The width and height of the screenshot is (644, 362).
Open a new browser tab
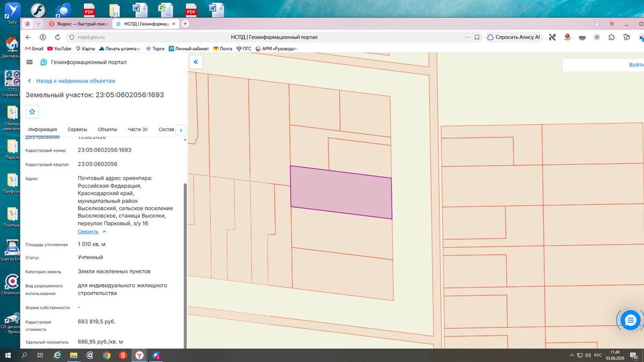(185, 24)
